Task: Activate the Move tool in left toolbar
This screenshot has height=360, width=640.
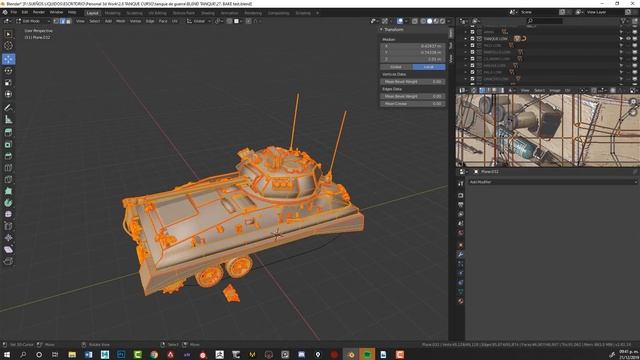Action: 8,59
